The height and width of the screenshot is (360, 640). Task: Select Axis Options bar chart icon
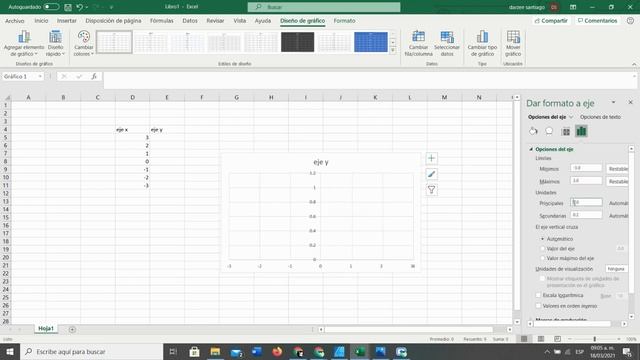[581, 131]
